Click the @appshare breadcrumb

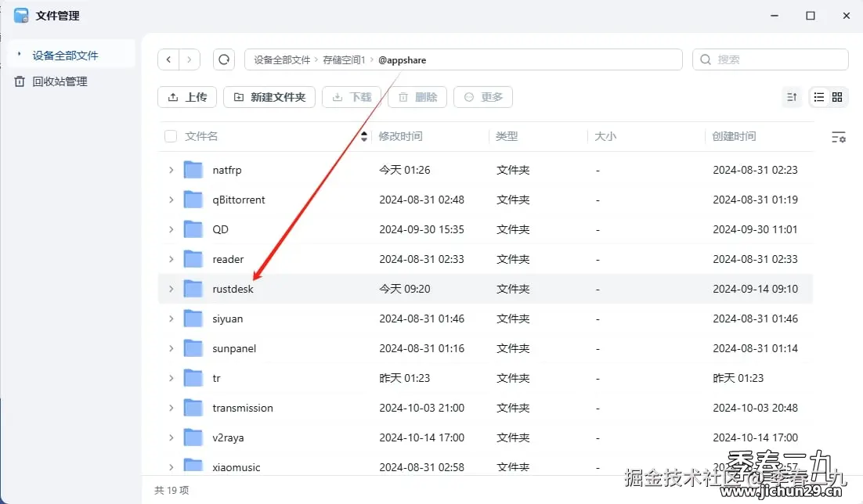402,60
